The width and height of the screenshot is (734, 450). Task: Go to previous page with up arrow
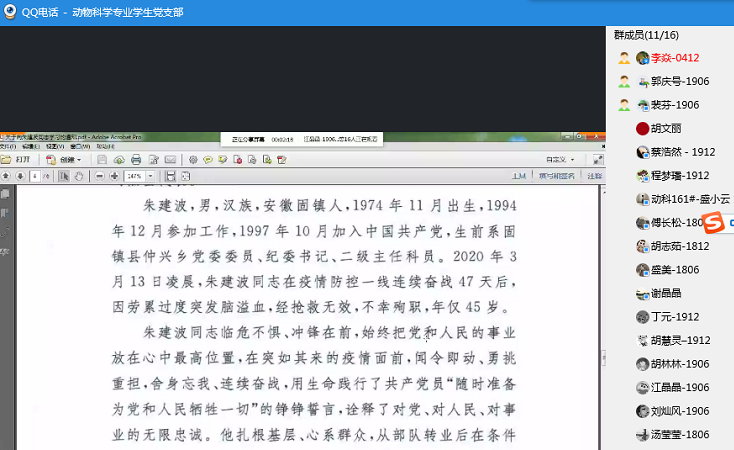coord(6,176)
